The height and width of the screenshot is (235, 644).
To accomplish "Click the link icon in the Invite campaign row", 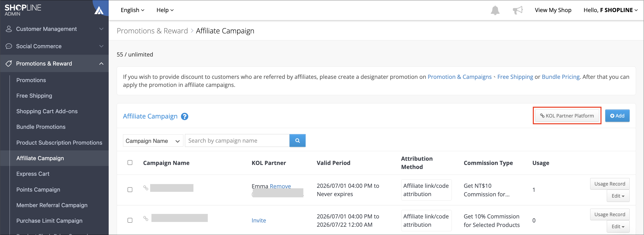I will [x=146, y=218].
